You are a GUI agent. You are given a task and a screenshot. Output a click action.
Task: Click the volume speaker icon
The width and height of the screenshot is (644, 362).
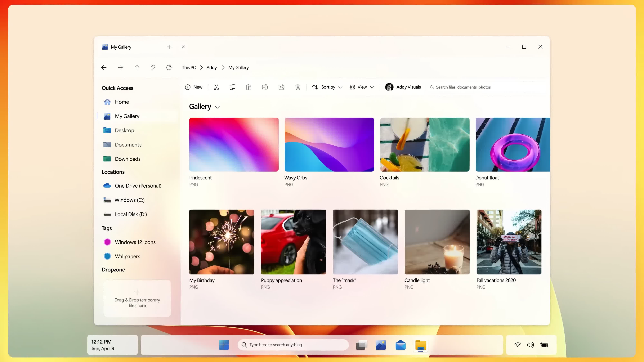[530, 345]
